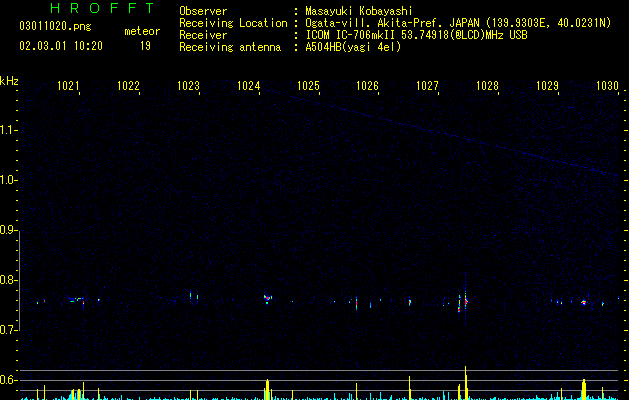The image size is (629, 400).
Task: Click the faint diagonal trace above 1.0 kHz
Action: [441, 132]
